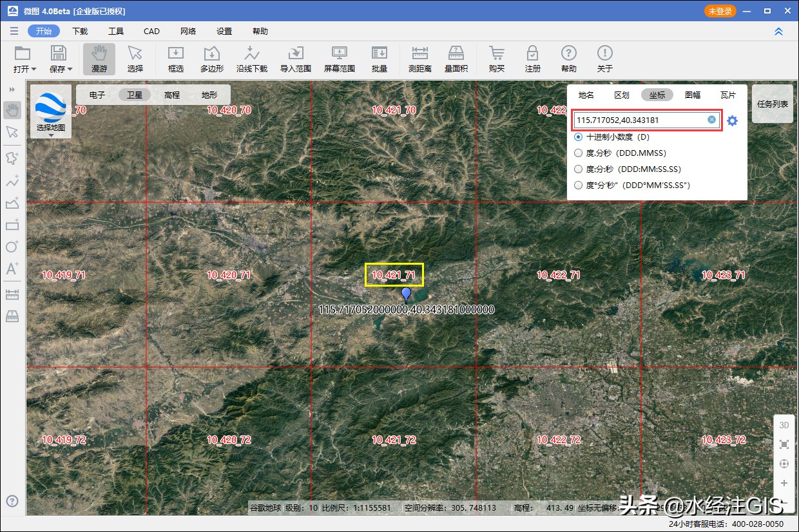The height and width of the screenshot is (532, 799).
Task: Click the 未登录 login status button
Action: click(720, 11)
